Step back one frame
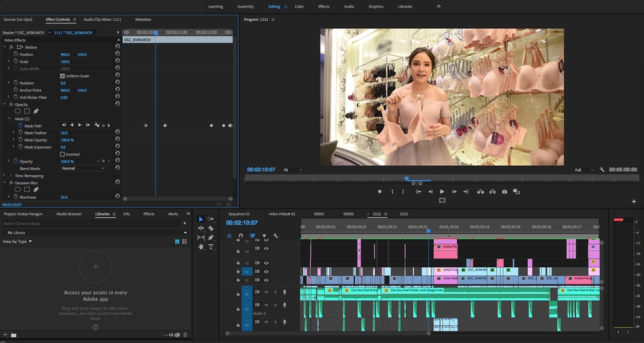644x343 pixels. point(431,191)
